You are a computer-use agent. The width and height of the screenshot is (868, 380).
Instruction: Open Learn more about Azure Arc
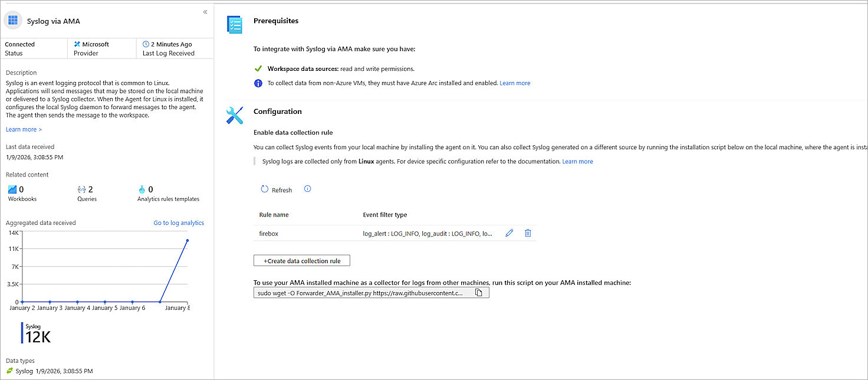(515, 83)
